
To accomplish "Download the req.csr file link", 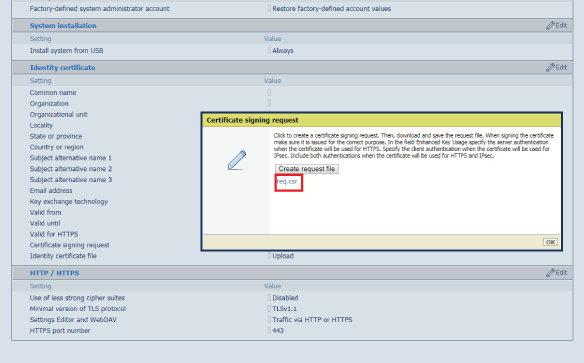I will click(287, 182).
